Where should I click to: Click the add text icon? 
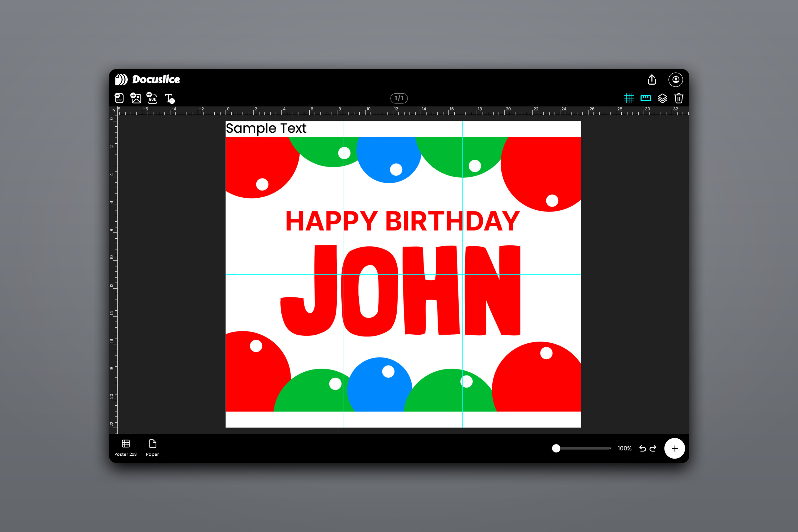tap(170, 98)
